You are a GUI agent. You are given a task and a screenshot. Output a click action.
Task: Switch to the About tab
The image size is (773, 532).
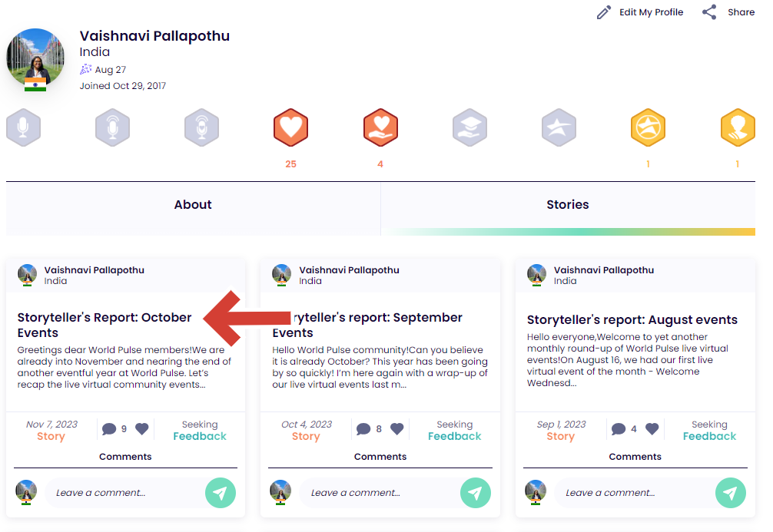pos(193,205)
